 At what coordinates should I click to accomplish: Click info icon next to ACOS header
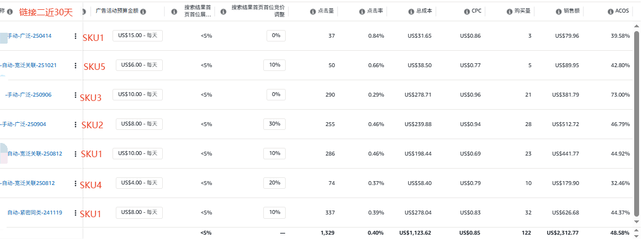click(610, 11)
